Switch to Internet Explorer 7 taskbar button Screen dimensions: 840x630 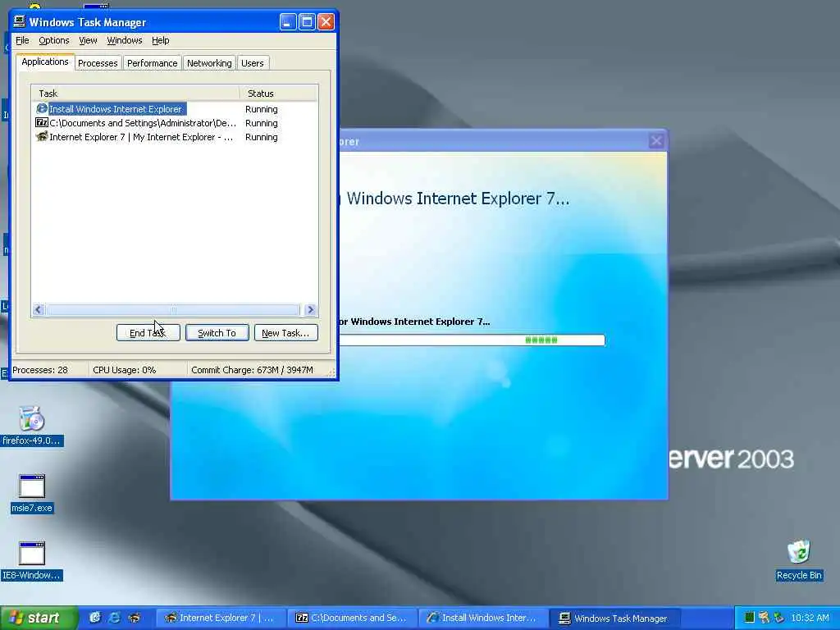point(221,619)
